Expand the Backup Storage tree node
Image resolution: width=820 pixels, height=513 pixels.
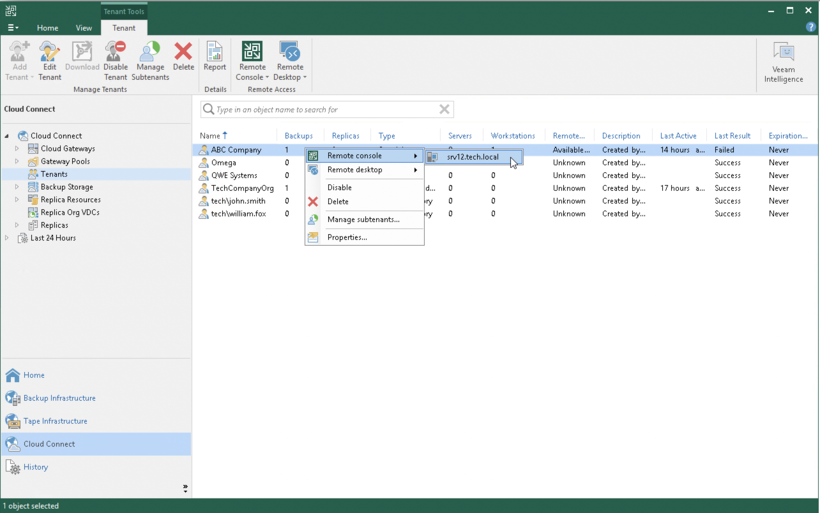coord(17,187)
